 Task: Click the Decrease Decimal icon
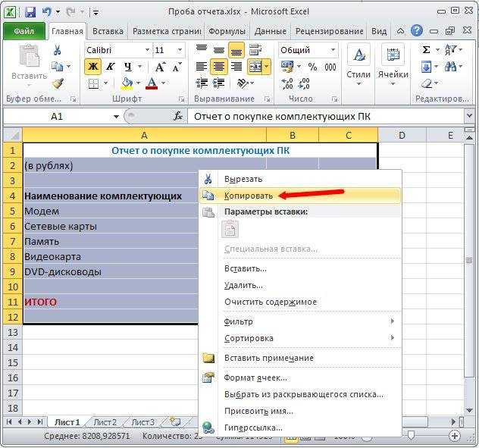[x=304, y=83]
